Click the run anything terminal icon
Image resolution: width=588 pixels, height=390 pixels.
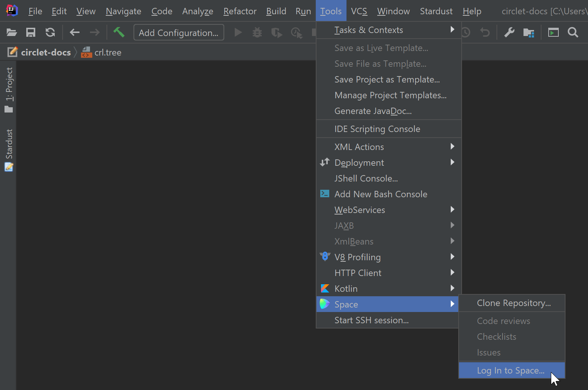tap(553, 33)
